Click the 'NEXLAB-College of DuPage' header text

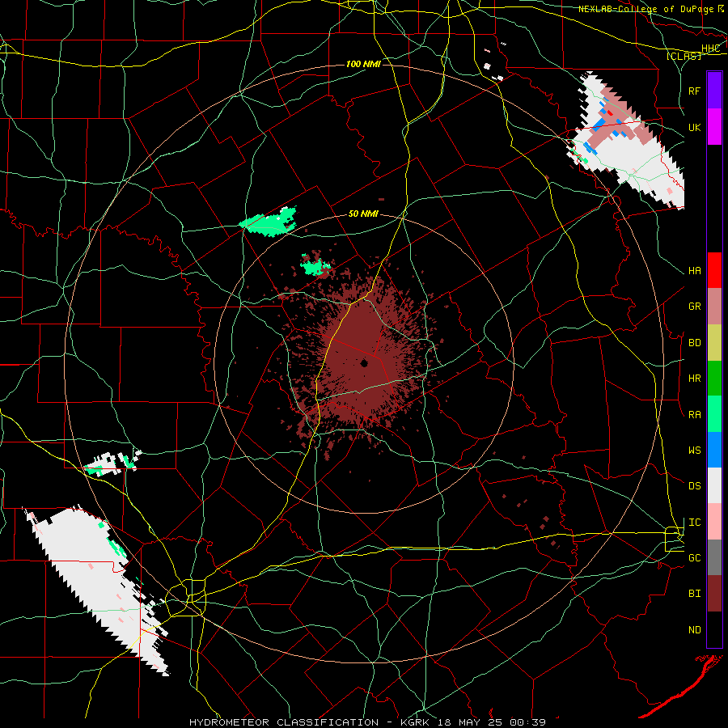tap(645, 9)
